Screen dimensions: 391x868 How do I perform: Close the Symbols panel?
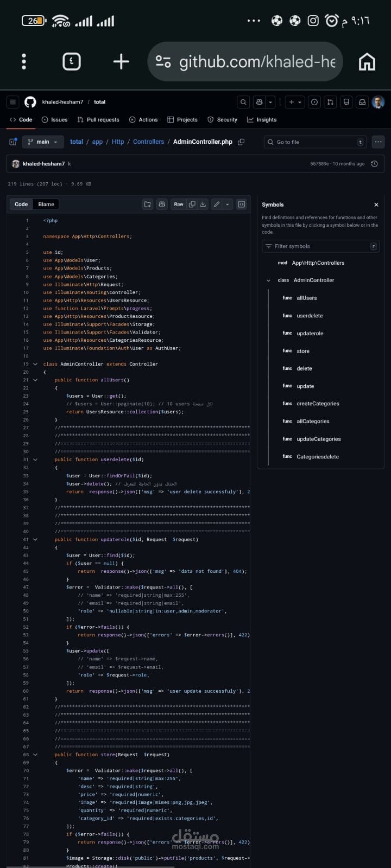pyautogui.click(x=376, y=205)
